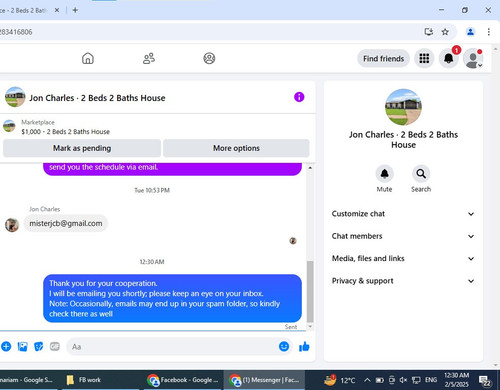Click the Find friends button
This screenshot has height=390, width=500.
point(383,59)
